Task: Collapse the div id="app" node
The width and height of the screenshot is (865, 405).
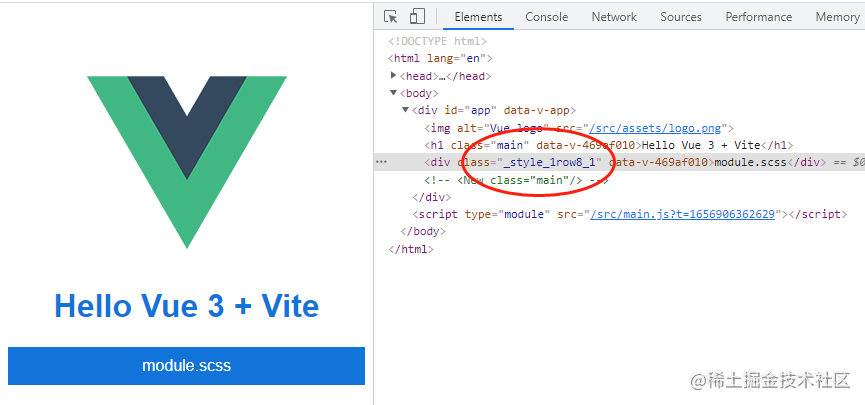Action: coord(405,110)
